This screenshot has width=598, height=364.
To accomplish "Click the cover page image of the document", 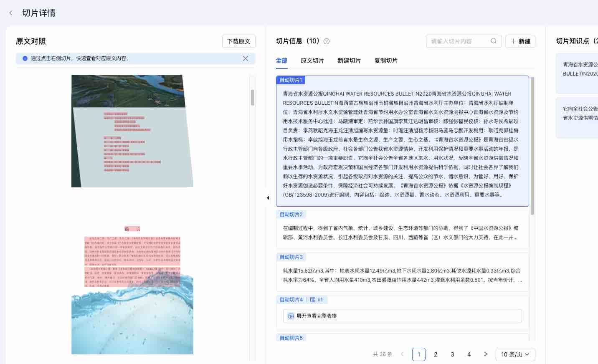I will 132,131.
